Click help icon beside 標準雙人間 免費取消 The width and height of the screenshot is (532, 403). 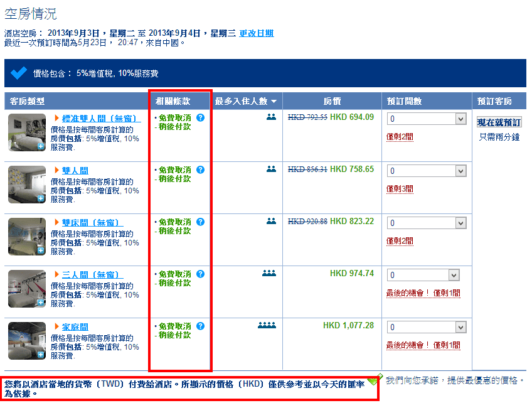point(200,117)
